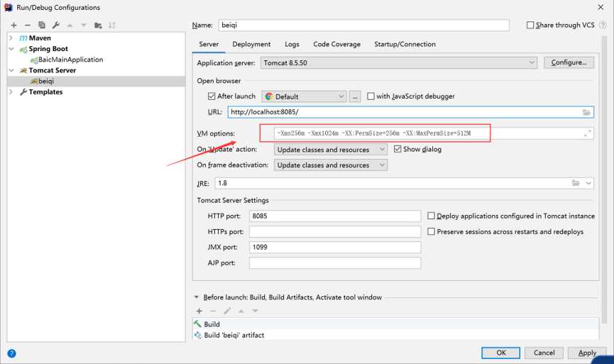Toggle Share through VCS checkbox
The image size is (614, 364).
coord(530,25)
